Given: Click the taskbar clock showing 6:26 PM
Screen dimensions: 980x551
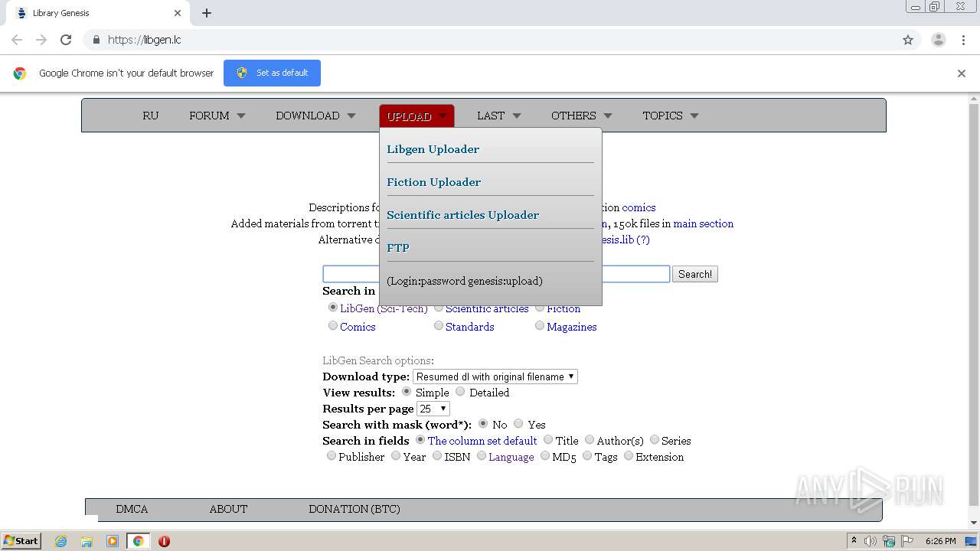Looking at the screenshot, I should pyautogui.click(x=940, y=541).
